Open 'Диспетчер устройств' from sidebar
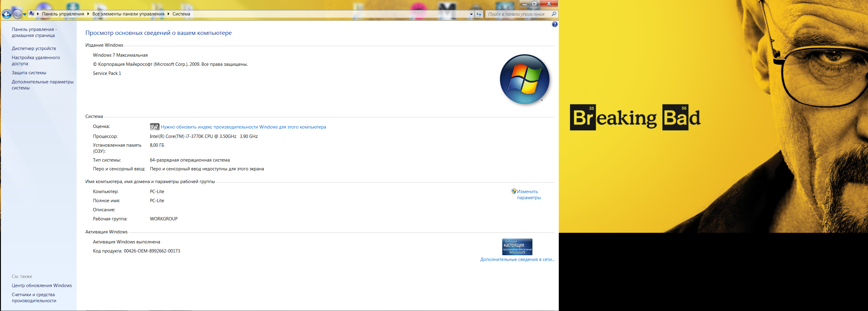 click(x=34, y=48)
